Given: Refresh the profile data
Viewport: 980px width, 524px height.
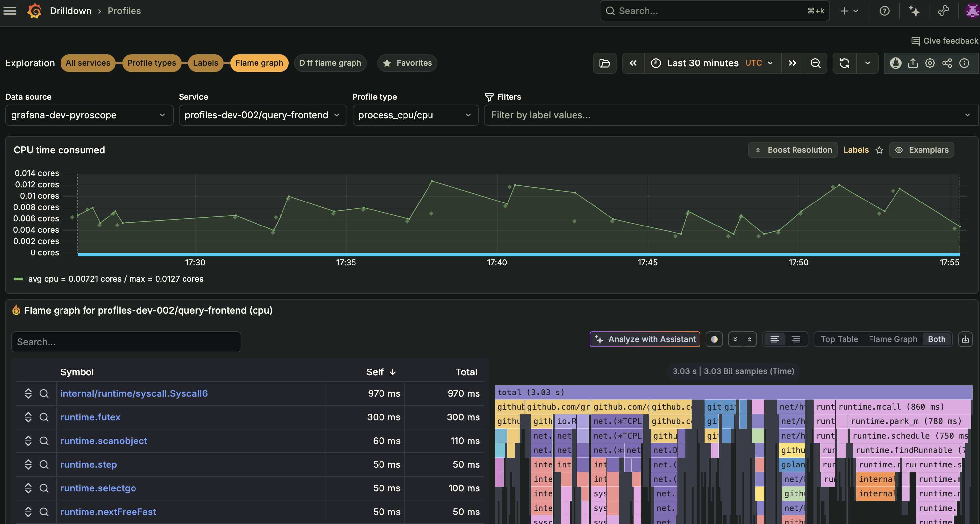Looking at the screenshot, I should (x=844, y=63).
